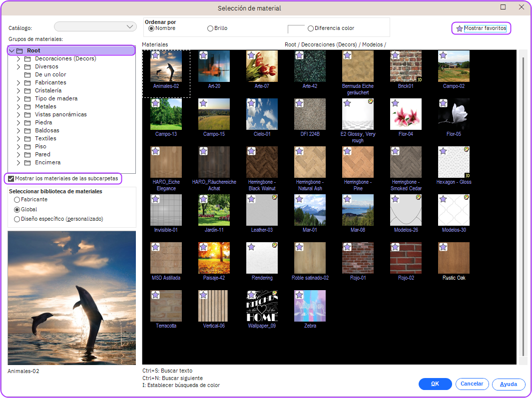Click favorite star on Cielo-01 thumbnail
The width and height of the screenshot is (532, 398).
(x=251, y=103)
